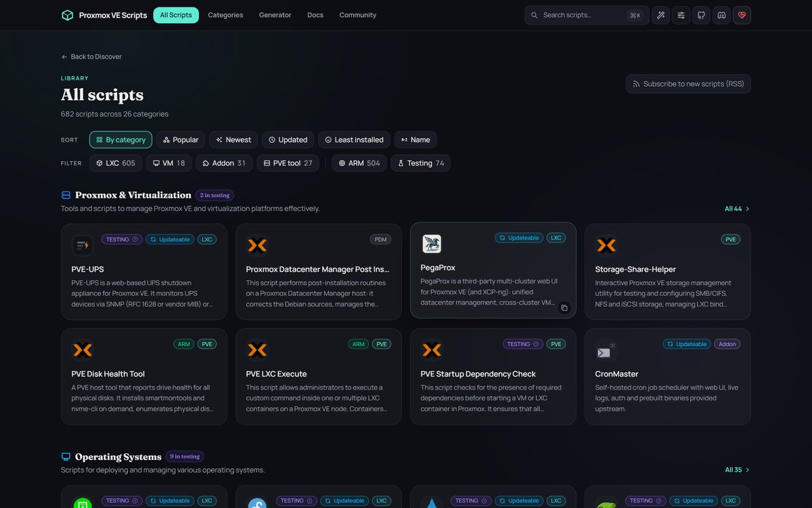Image resolution: width=812 pixels, height=508 pixels.
Task: Open the Generator nav item
Action: click(275, 15)
